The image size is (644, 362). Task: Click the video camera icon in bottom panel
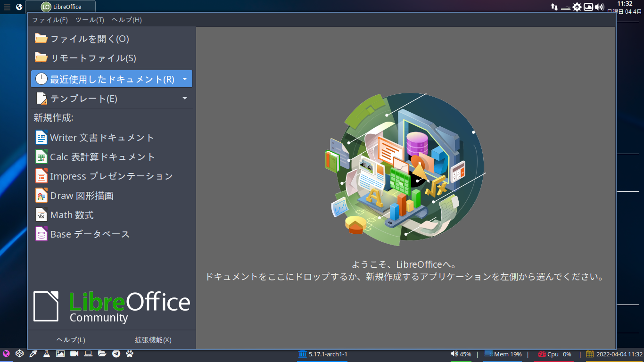coord(74,354)
